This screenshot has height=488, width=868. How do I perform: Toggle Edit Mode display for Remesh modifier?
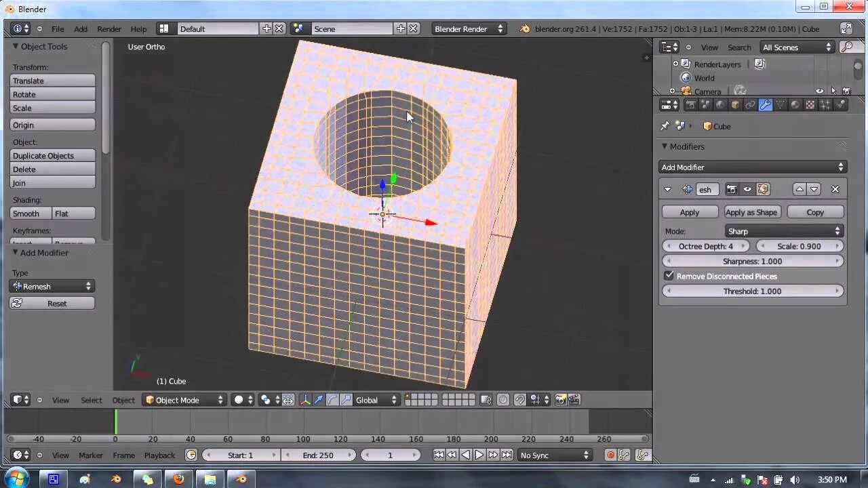[x=763, y=189]
